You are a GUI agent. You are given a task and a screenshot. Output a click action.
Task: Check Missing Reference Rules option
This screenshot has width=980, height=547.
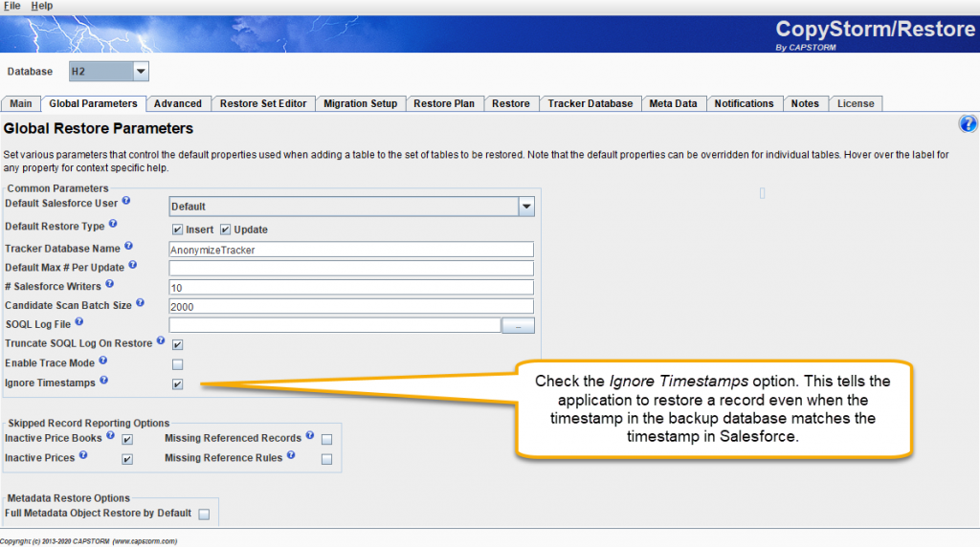pyautogui.click(x=327, y=459)
